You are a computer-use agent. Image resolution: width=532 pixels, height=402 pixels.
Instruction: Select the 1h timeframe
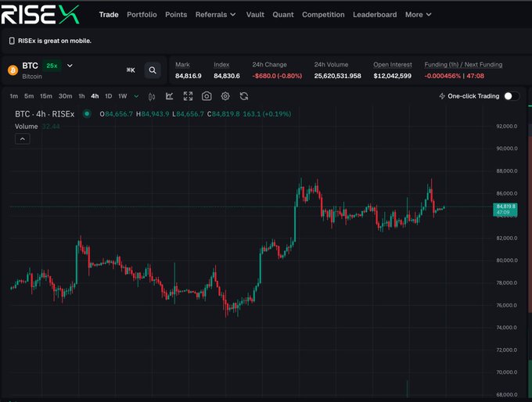[x=81, y=96]
